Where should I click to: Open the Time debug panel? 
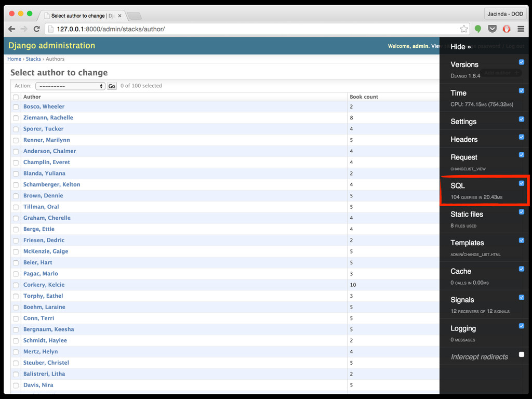[x=458, y=93]
